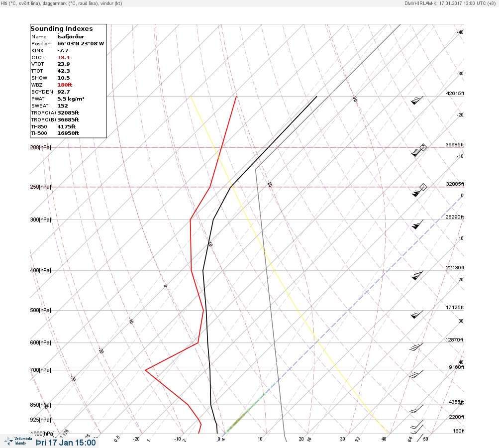Screen dimensions: 499x448
Task: Click the 22130ft altitude label
Action: [455, 267]
